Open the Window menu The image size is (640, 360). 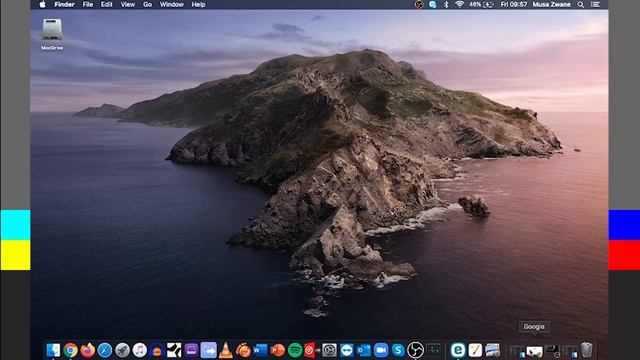tap(171, 4)
